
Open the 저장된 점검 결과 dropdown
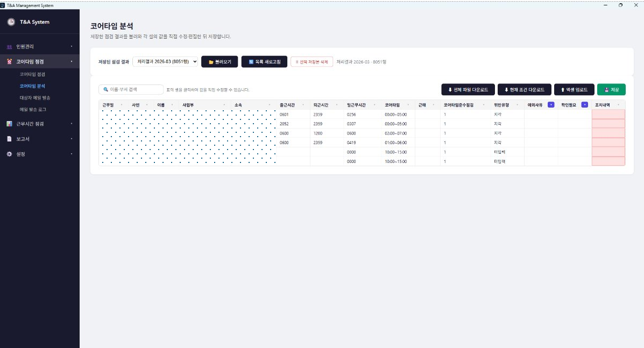pos(165,61)
